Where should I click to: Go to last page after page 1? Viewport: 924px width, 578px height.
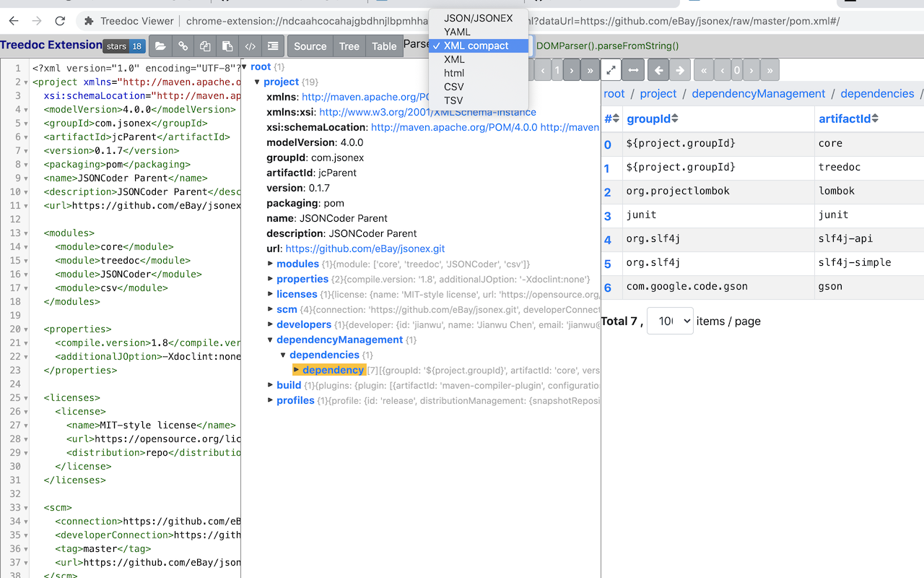point(590,70)
